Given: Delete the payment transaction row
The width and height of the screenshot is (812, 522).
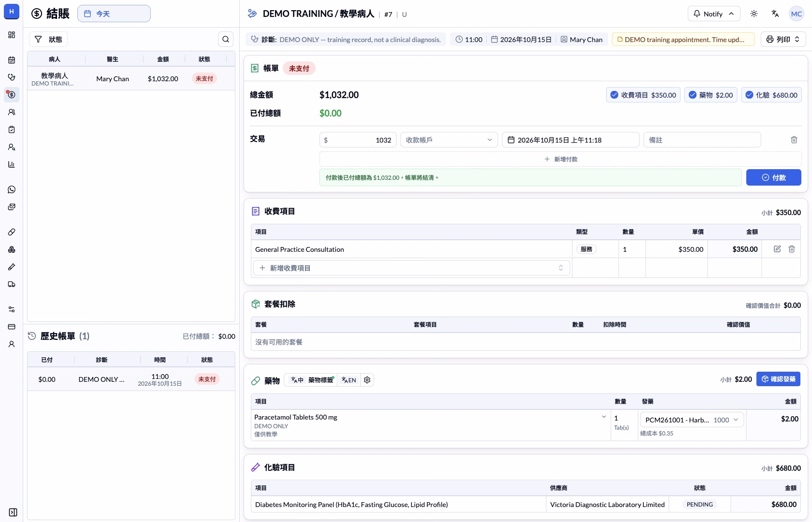Looking at the screenshot, I should [794, 140].
